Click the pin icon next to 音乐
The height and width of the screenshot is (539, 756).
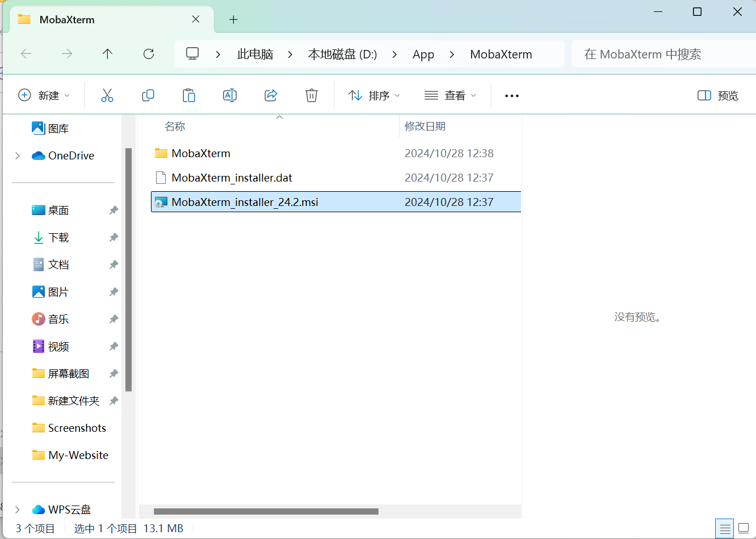pos(114,319)
